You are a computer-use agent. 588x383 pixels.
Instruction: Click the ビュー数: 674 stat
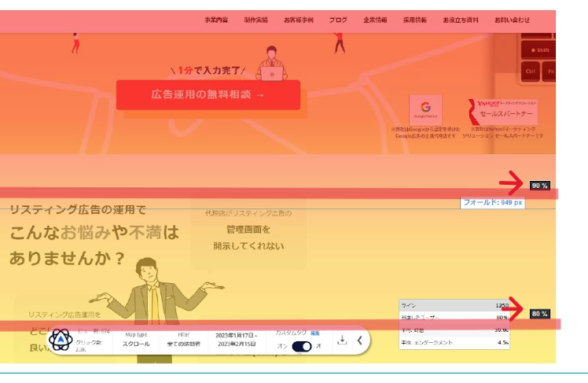[94, 331]
